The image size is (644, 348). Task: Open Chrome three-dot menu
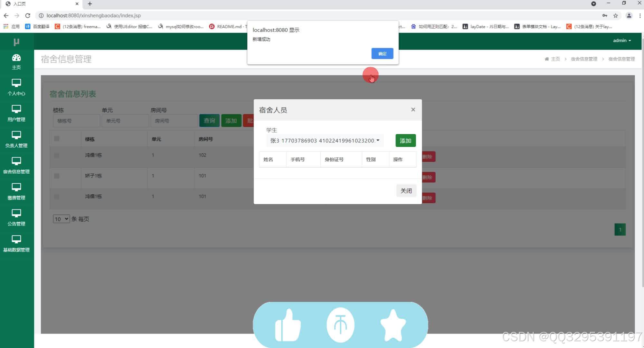(x=640, y=15)
